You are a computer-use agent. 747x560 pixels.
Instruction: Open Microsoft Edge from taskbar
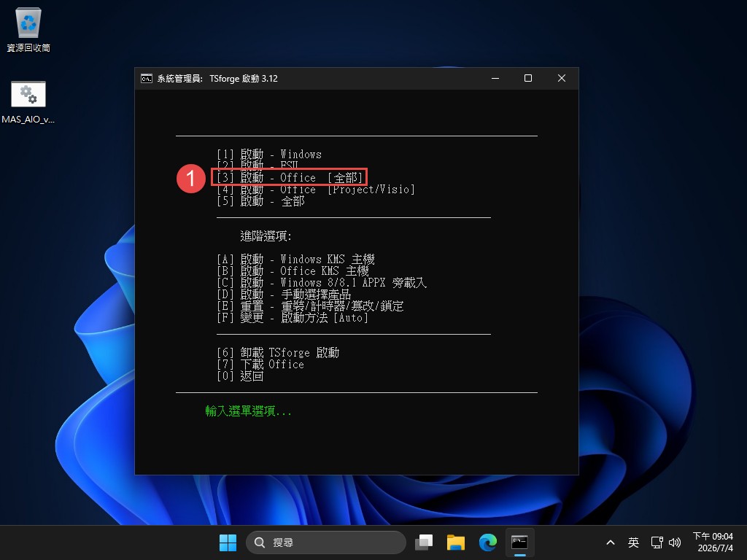pos(488,542)
